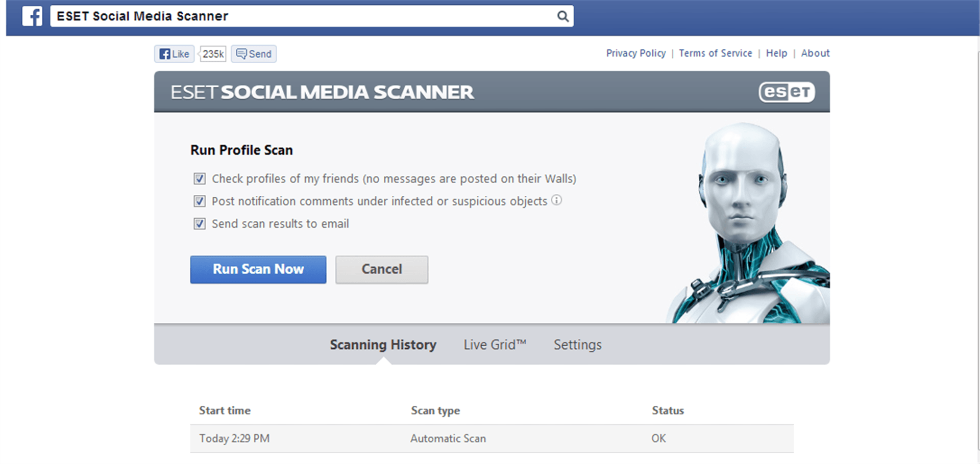Image resolution: width=980 pixels, height=464 pixels.
Task: Click the Scan type column header
Action: click(x=435, y=410)
